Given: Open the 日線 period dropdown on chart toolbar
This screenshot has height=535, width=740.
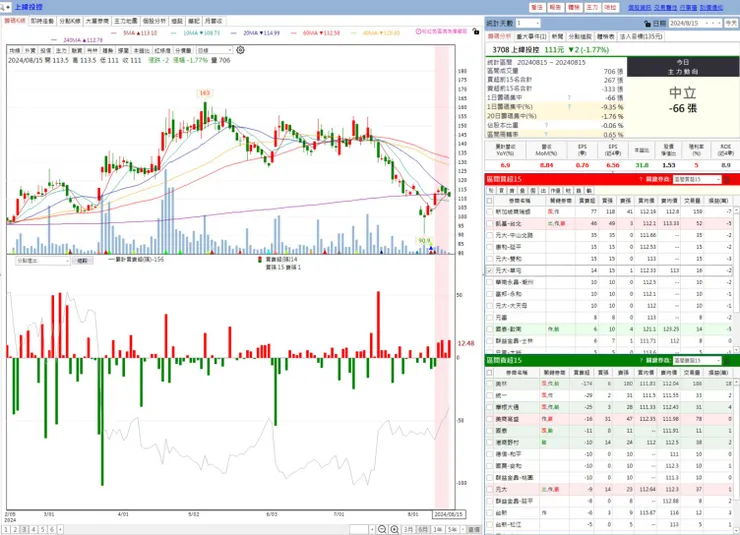Looking at the screenshot, I should [230, 50].
